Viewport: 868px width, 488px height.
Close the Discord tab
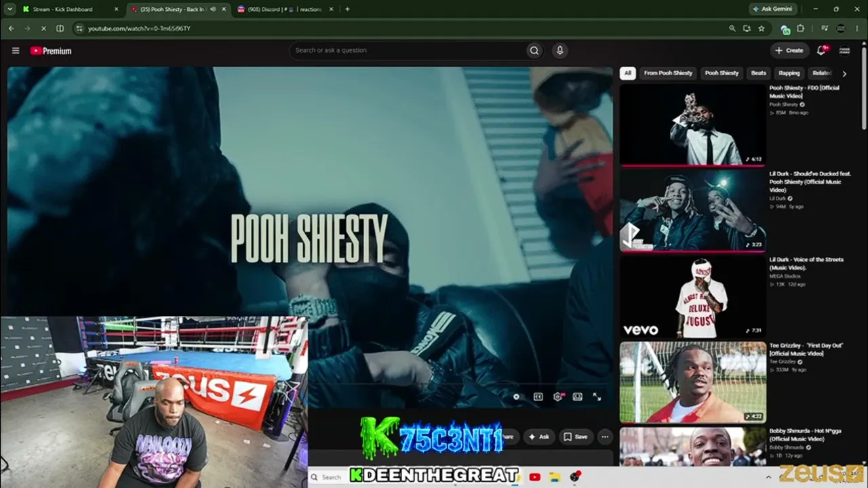click(331, 9)
